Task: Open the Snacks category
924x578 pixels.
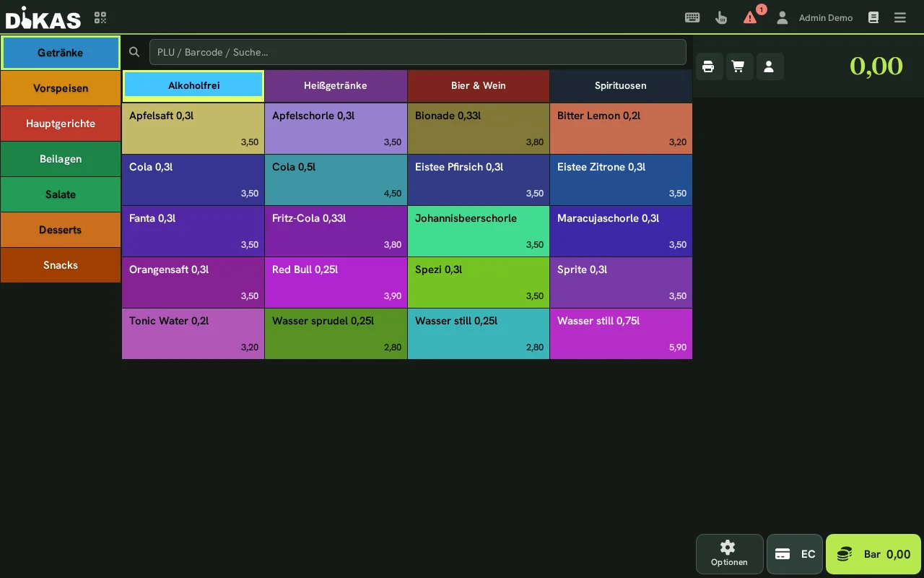Action: (x=61, y=265)
